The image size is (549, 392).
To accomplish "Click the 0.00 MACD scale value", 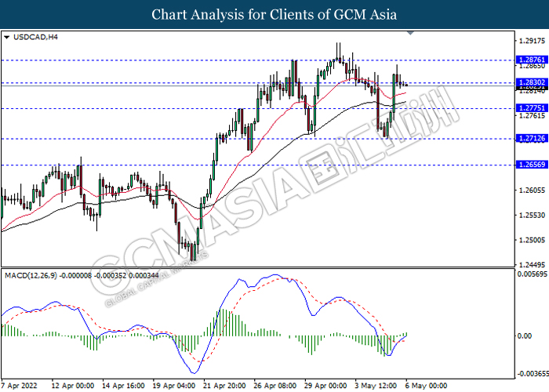I will coord(525,336).
